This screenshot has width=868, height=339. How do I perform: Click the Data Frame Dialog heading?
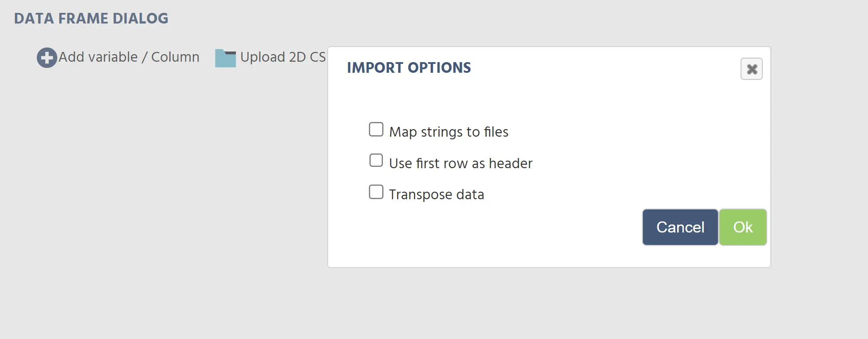click(x=91, y=19)
